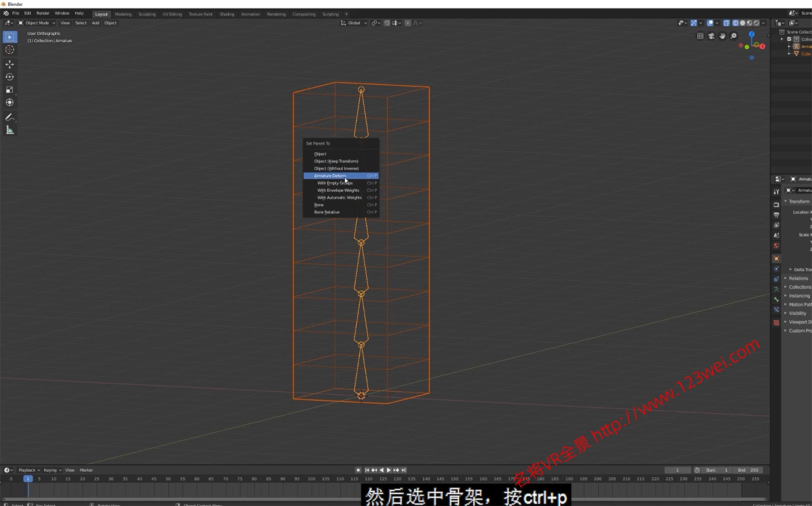Open the Global transform orientation dropdown
812x506 pixels.
(353, 23)
